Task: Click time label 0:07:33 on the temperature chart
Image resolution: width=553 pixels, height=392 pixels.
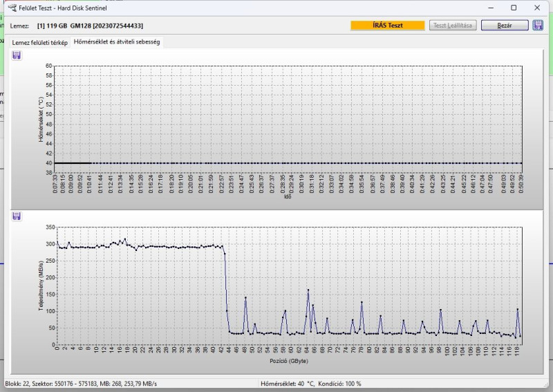Action: [55, 183]
